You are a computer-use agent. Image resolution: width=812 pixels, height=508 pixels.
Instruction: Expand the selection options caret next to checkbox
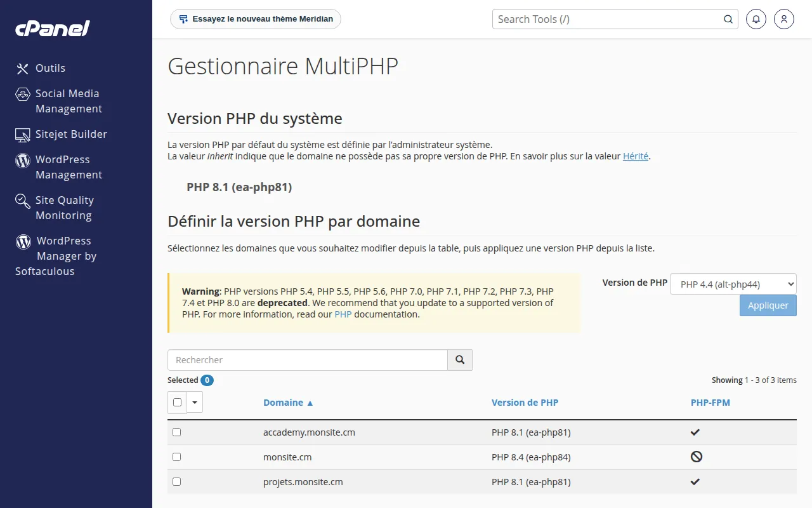195,402
